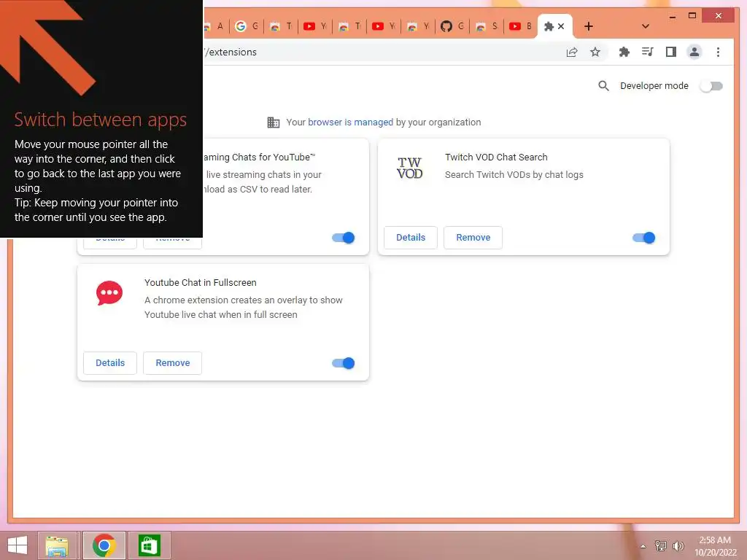Open the volume speaker tray icon
This screenshot has height=560, width=747.
pyautogui.click(x=678, y=545)
